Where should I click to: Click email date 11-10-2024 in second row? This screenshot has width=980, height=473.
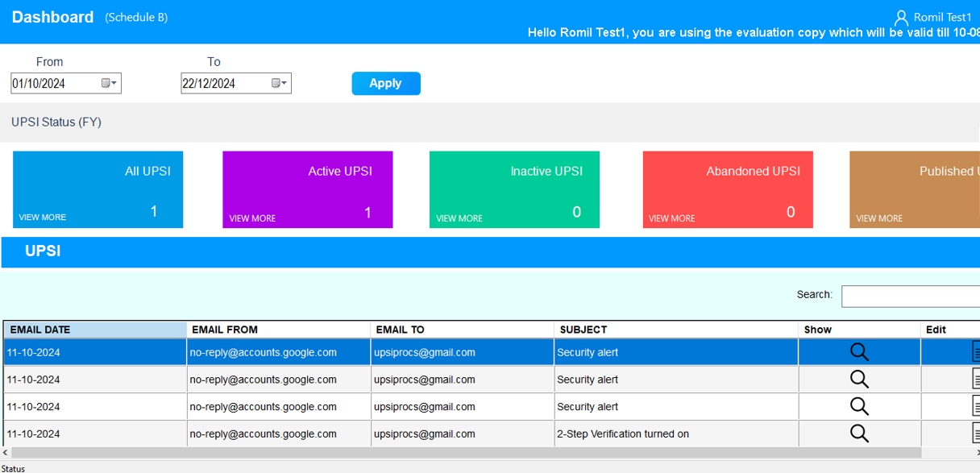coord(33,380)
